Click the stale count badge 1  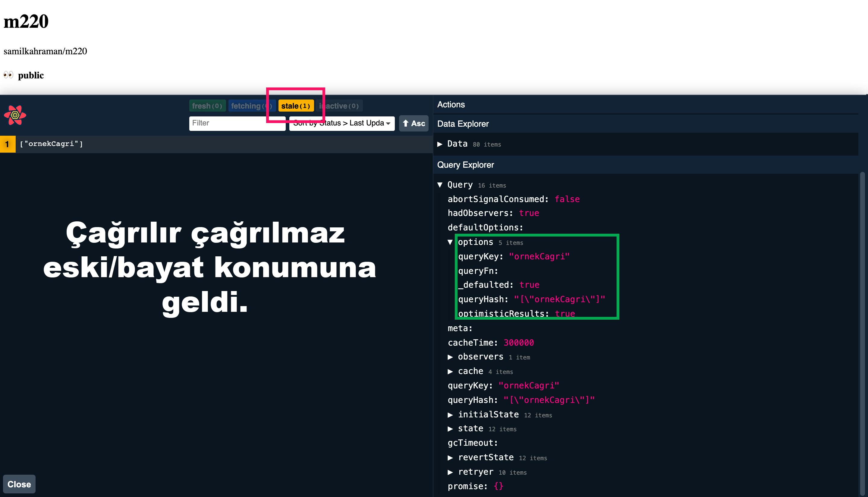click(x=8, y=144)
